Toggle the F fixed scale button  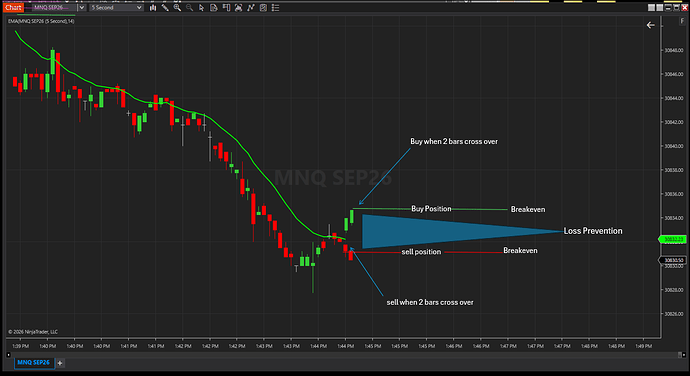coord(682,21)
